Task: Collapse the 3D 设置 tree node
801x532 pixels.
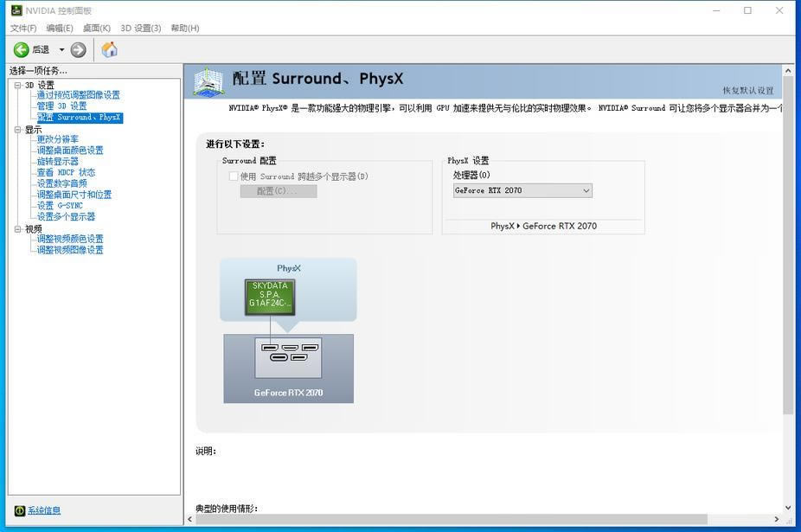Action: (17, 86)
